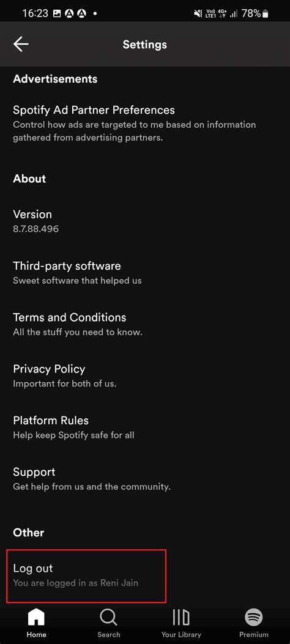Image resolution: width=290 pixels, height=644 pixels.
Task: Open Your Library icon
Action: 181,617
